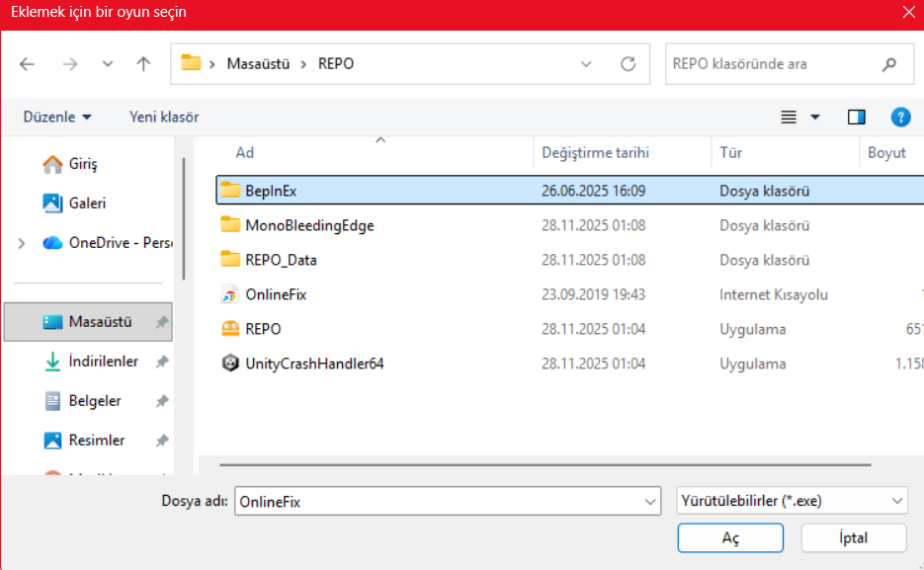The height and width of the screenshot is (570, 924).
Task: Click the 23.09.2019 19:43 date cell
Action: [x=593, y=294]
